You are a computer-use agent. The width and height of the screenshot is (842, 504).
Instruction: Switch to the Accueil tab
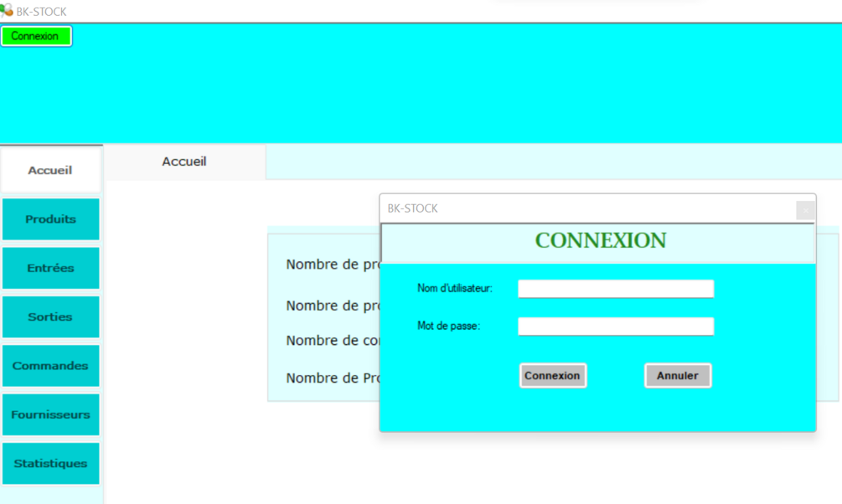184,161
